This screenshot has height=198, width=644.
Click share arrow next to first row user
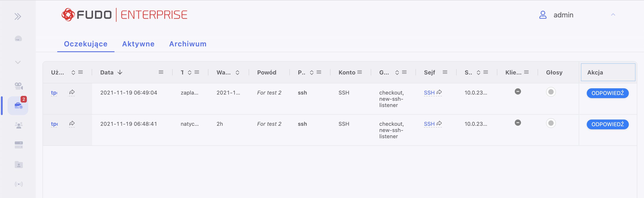(72, 92)
